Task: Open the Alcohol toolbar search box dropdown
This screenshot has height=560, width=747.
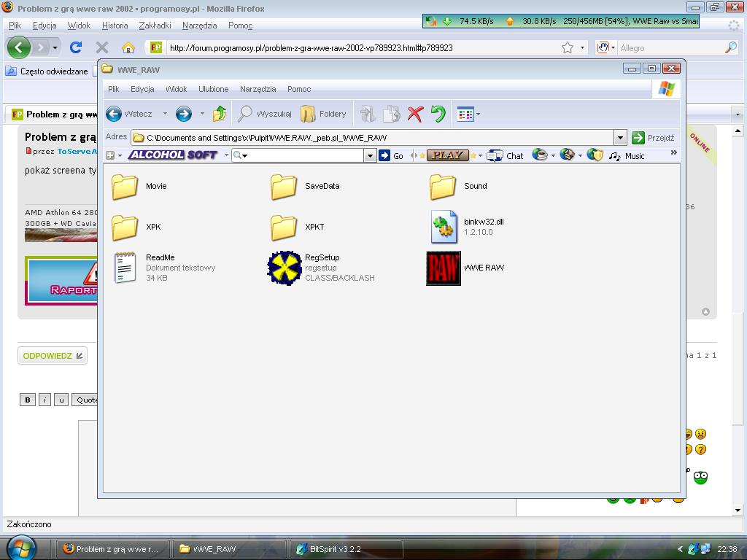Action: pyautogui.click(x=370, y=155)
